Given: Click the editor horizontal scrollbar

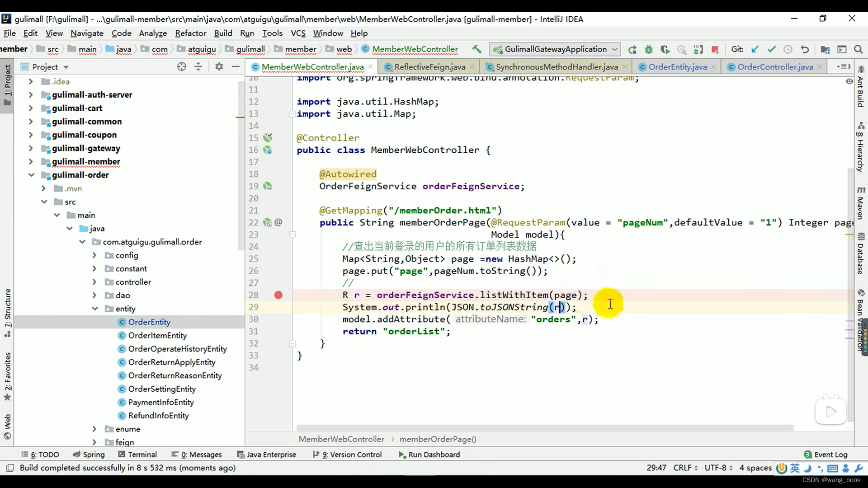Looking at the screenshot, I should point(545,427).
